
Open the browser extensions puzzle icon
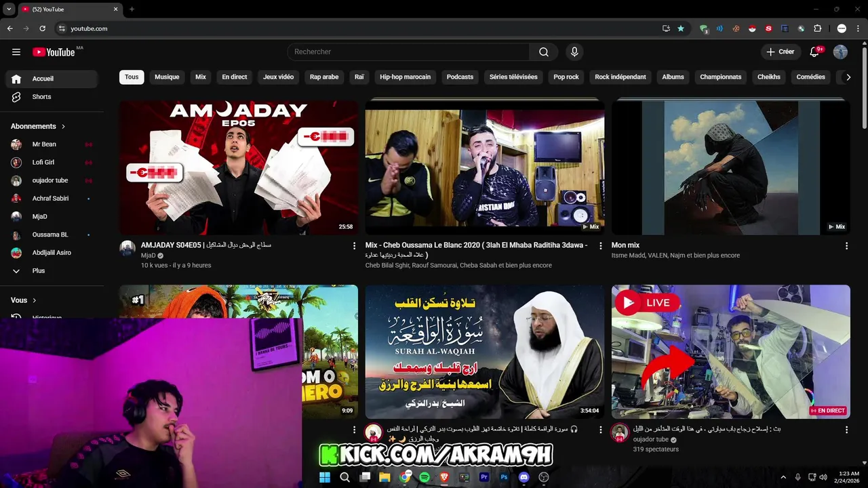[x=817, y=28]
